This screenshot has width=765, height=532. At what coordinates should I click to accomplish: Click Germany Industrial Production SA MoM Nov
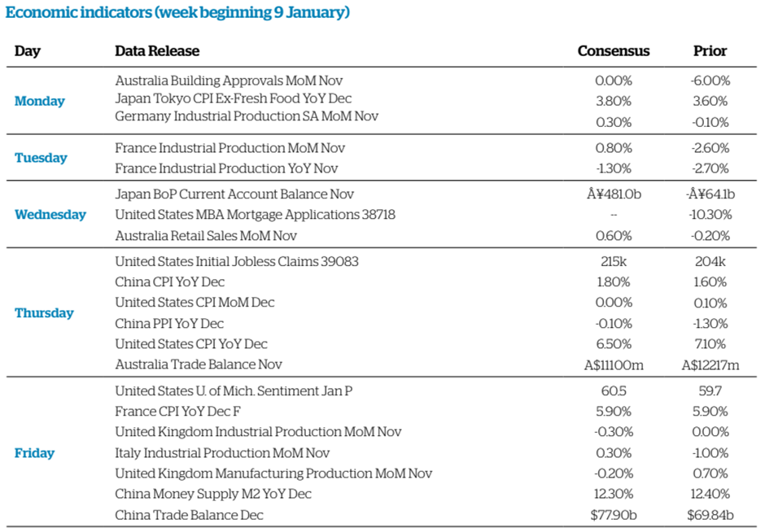click(x=247, y=116)
